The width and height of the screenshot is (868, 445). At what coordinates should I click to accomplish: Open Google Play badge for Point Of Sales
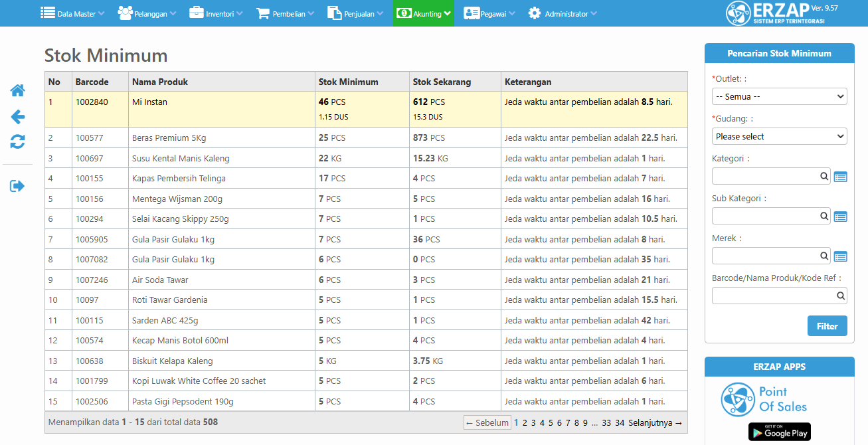tap(779, 432)
